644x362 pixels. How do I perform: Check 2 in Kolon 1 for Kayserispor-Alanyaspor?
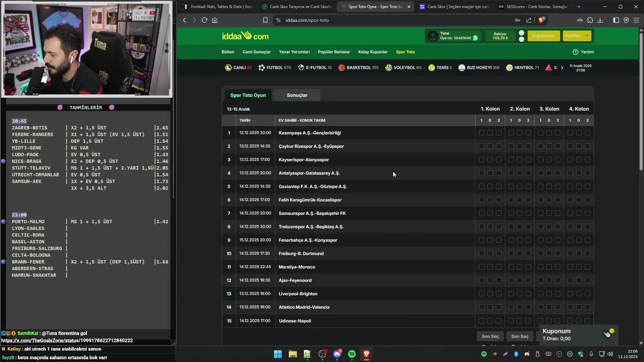(x=499, y=159)
